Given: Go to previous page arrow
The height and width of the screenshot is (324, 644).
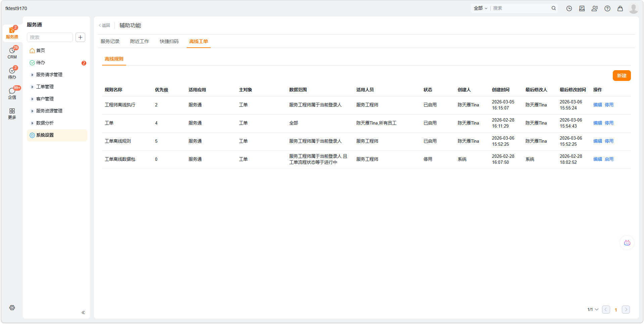Looking at the screenshot, I should [606, 310].
